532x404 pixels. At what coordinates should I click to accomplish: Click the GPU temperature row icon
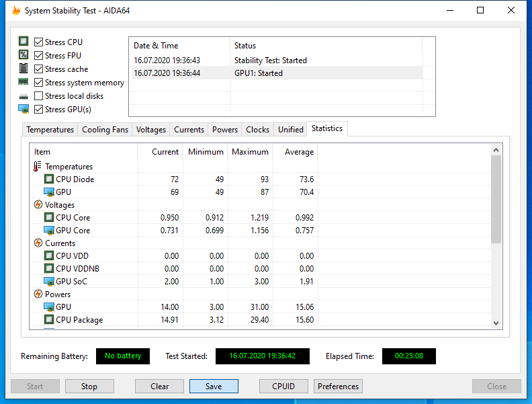pos(49,192)
